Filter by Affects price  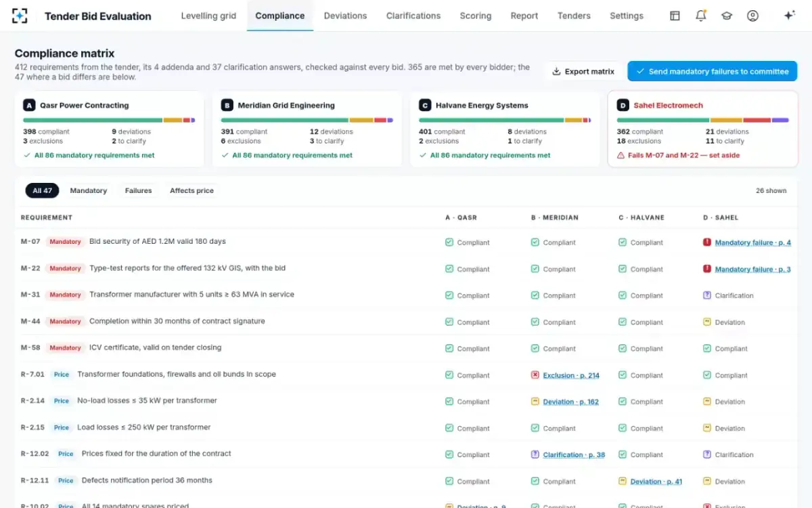191,190
